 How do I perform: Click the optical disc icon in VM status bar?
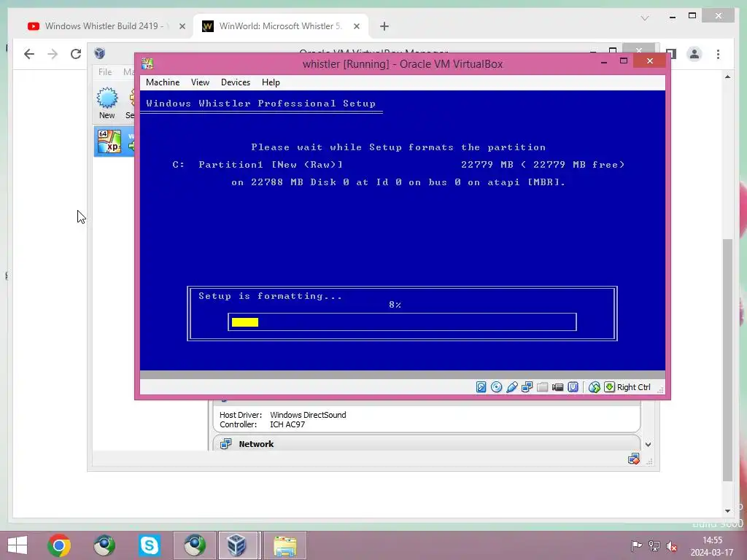click(x=496, y=387)
